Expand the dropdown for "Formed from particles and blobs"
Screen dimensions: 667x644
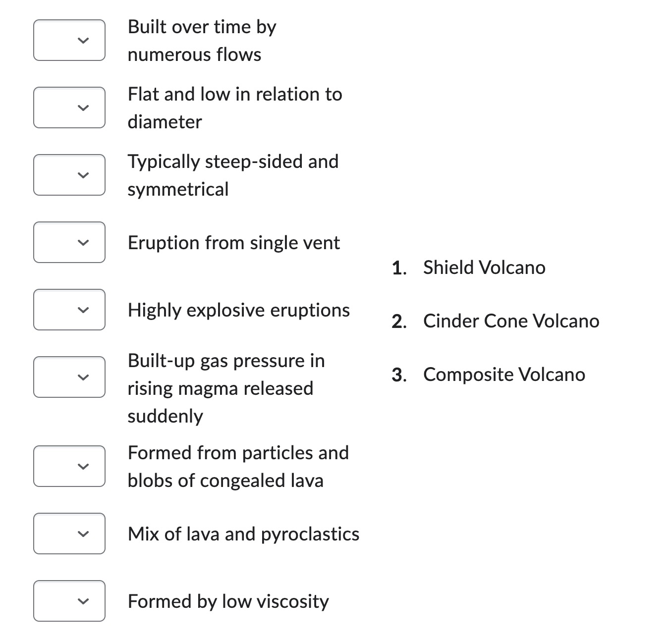[69, 466]
